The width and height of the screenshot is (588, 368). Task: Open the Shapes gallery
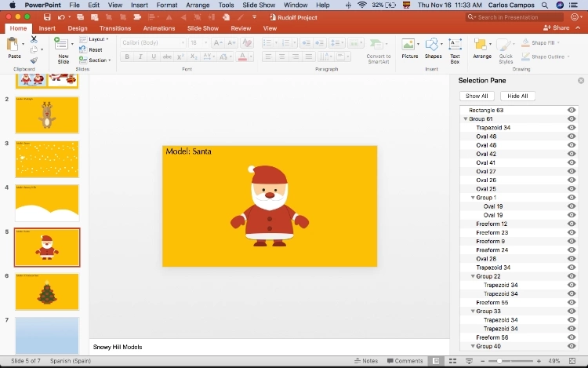(433, 46)
